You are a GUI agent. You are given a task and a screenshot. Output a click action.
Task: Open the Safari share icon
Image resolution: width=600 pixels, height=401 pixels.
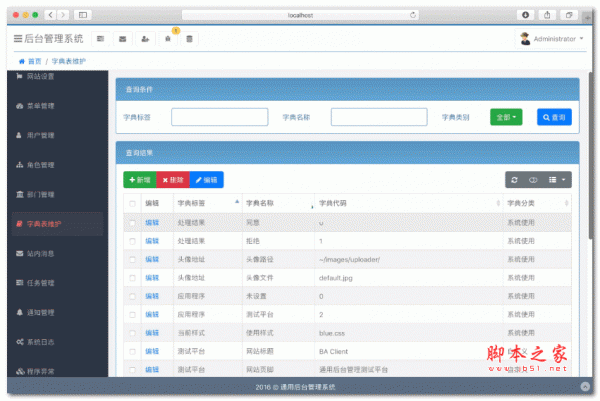coord(547,15)
